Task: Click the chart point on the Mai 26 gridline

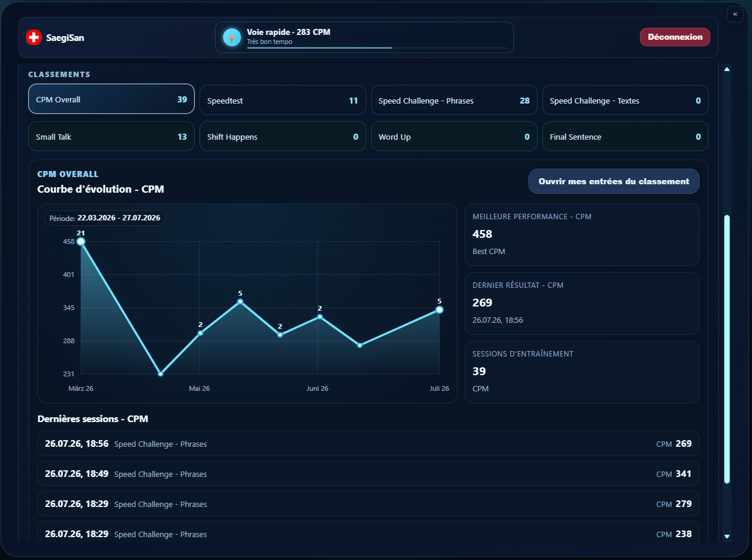Action: point(200,333)
